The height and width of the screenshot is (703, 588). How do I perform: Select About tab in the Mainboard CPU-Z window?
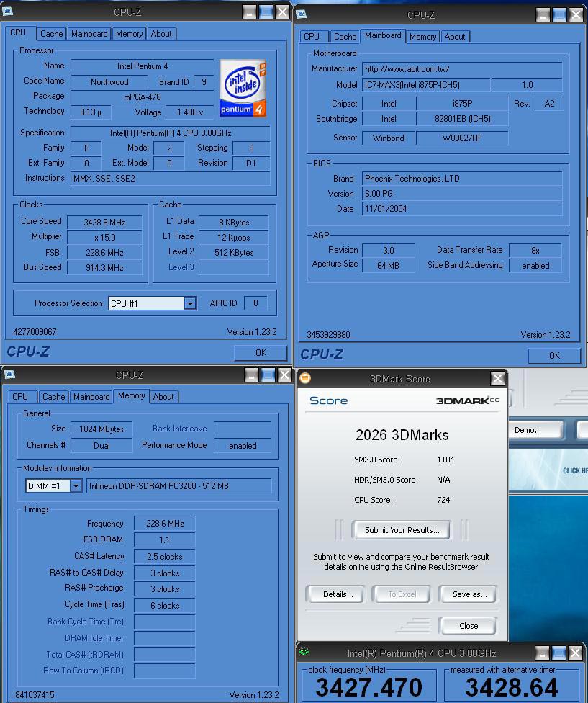click(x=455, y=36)
